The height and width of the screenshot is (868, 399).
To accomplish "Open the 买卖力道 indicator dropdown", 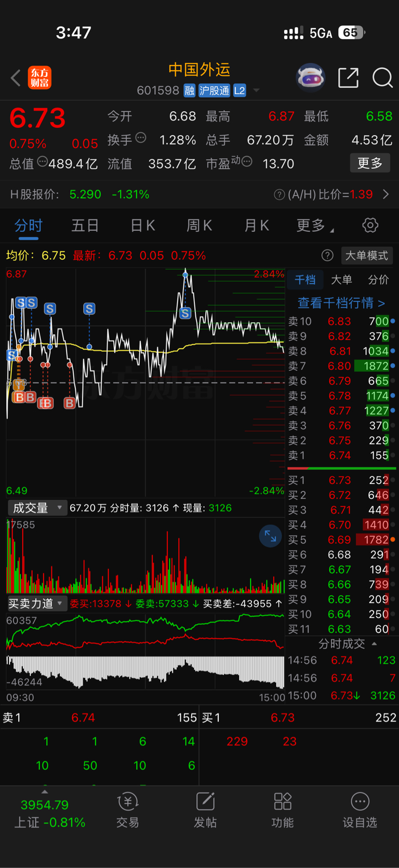I will pyautogui.click(x=37, y=603).
